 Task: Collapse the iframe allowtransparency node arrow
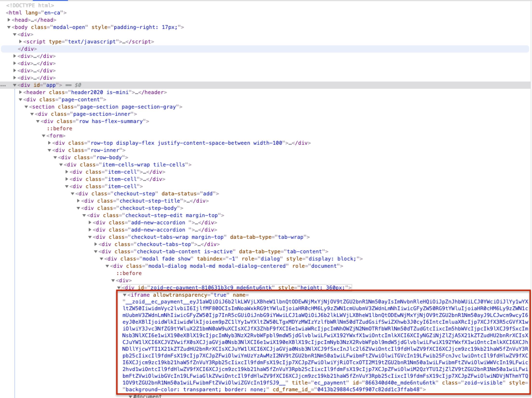[125, 295]
